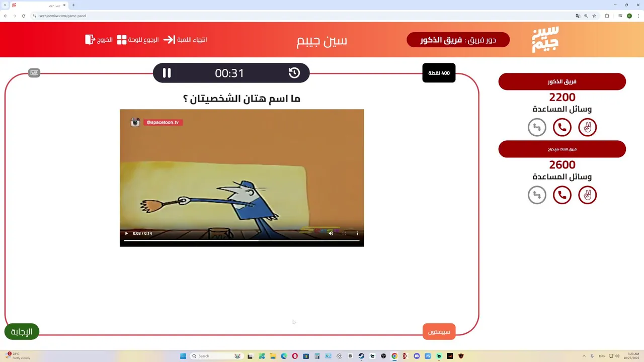Image resolution: width=644 pixels, height=362 pixels.
Task: Open Chrome's three-dot menu
Action: coord(638,16)
